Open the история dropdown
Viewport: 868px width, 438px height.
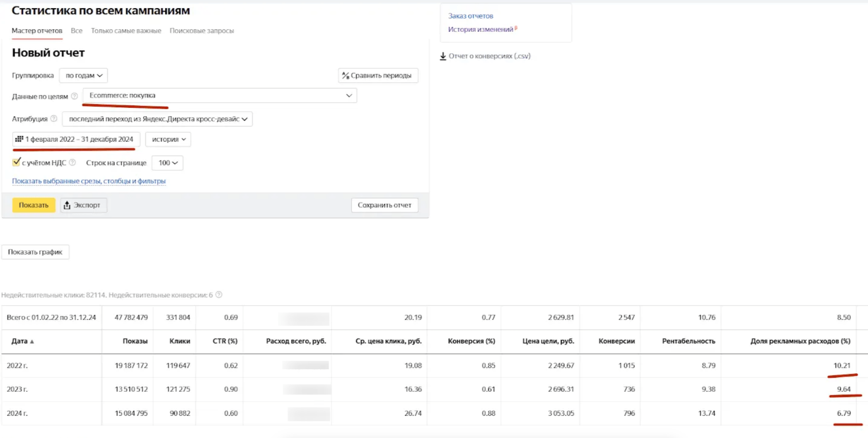click(x=168, y=139)
